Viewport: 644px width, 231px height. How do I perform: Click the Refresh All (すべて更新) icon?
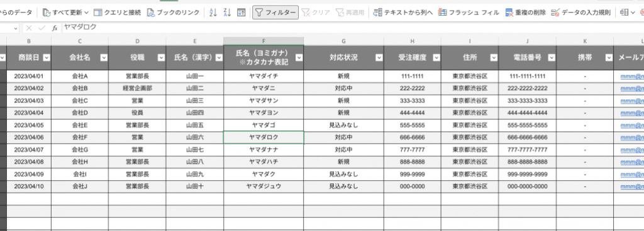tap(47, 13)
